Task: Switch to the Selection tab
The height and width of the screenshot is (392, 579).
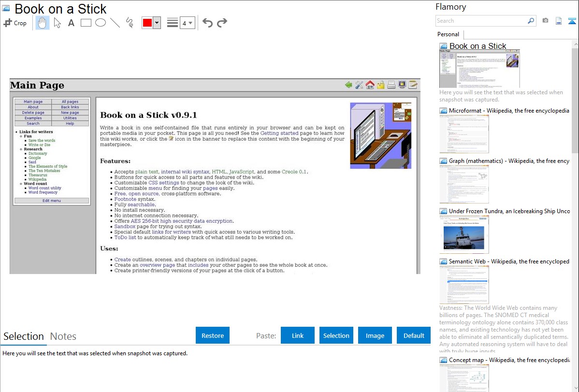Action: (24, 336)
